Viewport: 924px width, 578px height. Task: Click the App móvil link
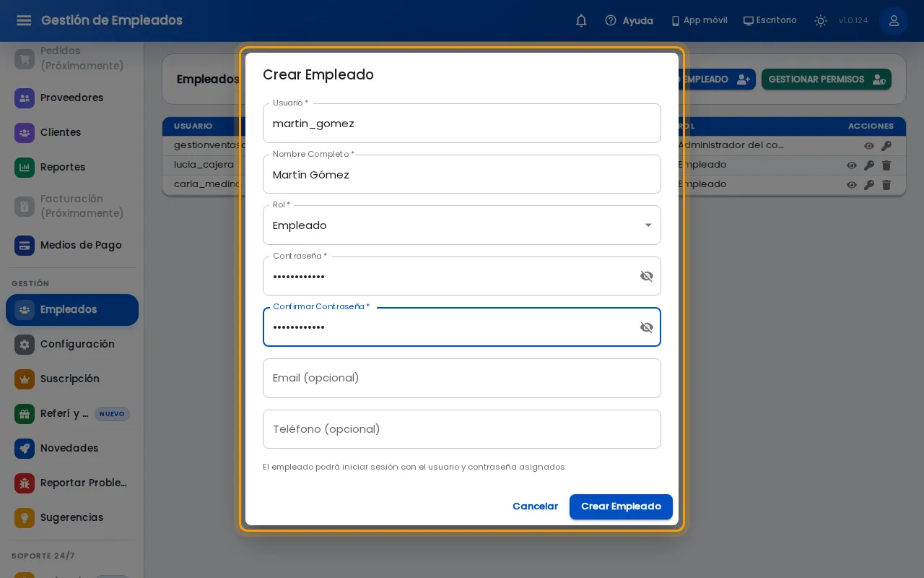coord(699,20)
